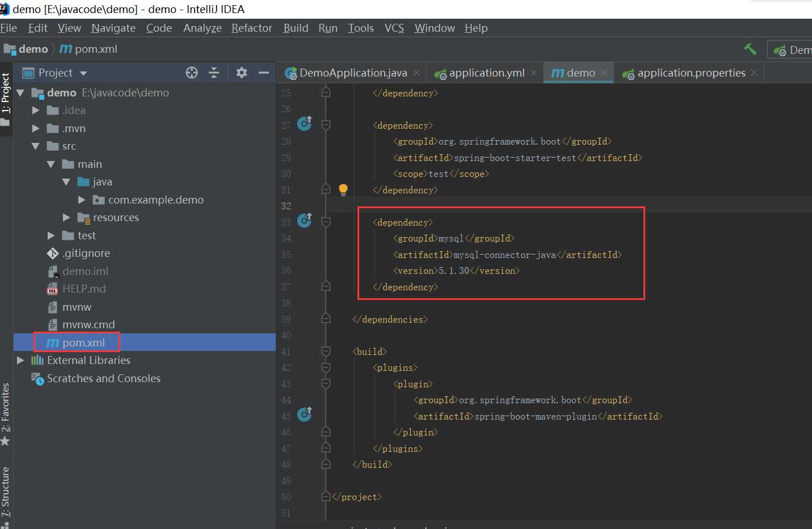Image resolution: width=812 pixels, height=529 pixels.
Task: Open the Edit menu
Action: click(38, 28)
